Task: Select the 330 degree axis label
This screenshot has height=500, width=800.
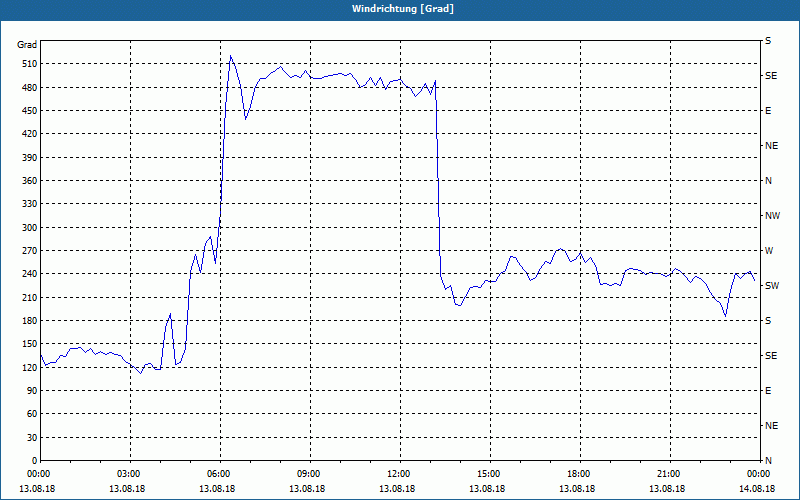Action: 30,204
